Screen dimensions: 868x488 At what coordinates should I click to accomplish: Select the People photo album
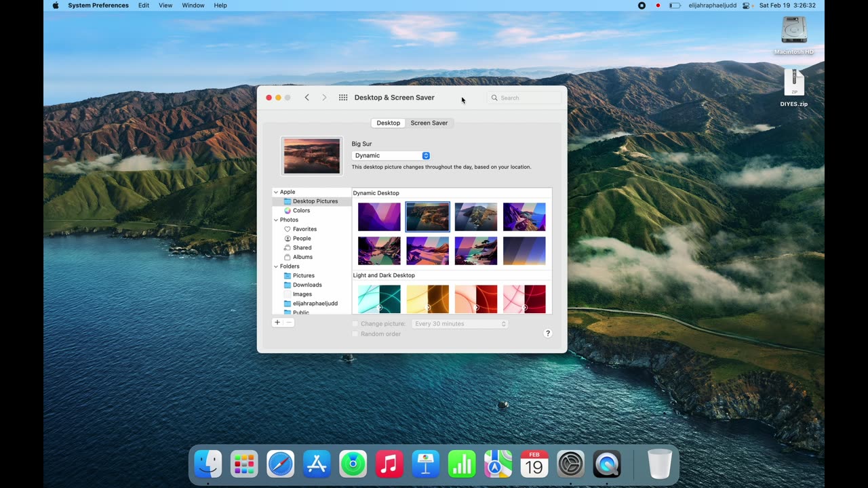click(302, 239)
